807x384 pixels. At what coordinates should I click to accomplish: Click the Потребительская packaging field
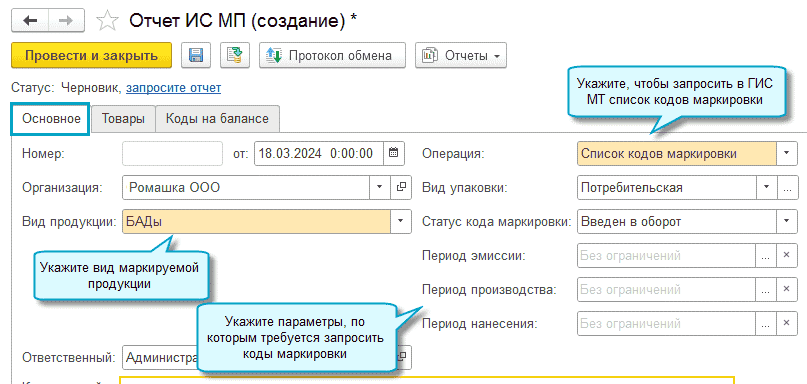click(x=666, y=187)
